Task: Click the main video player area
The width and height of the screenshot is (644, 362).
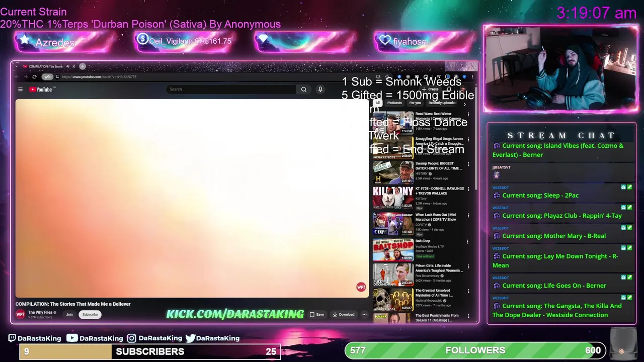Action: point(192,198)
